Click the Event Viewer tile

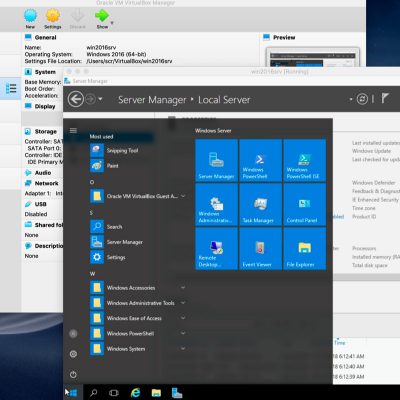click(x=260, y=249)
